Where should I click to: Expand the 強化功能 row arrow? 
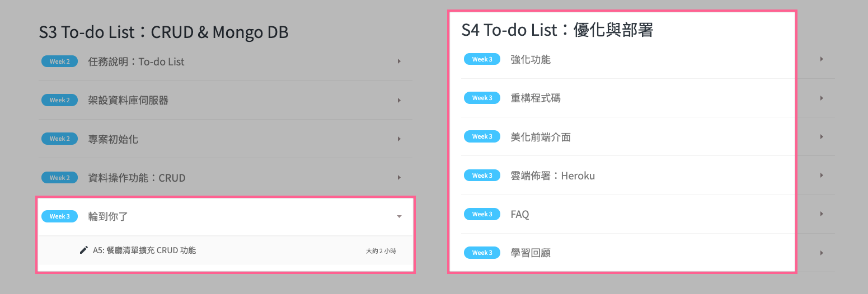point(822,59)
